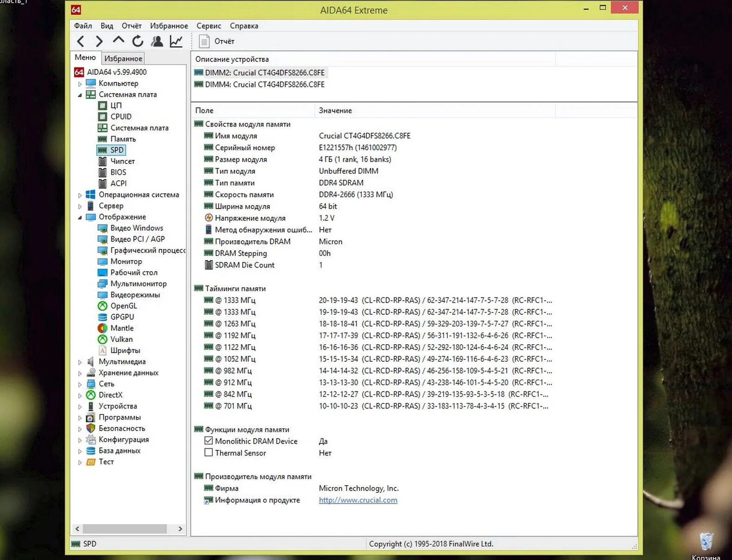Go forward with the right arrow toolbar icon
This screenshot has height=560, width=732.
click(x=99, y=42)
